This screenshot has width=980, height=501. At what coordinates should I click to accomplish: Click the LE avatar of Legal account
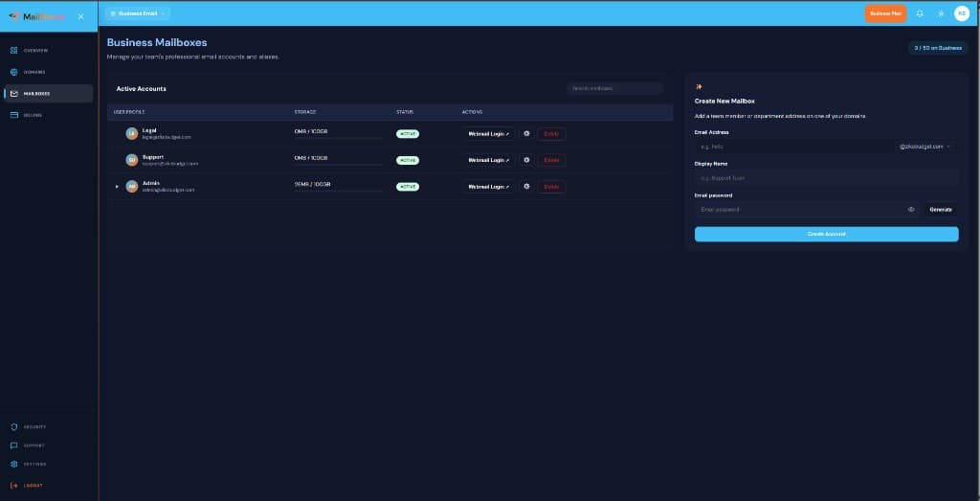131,133
